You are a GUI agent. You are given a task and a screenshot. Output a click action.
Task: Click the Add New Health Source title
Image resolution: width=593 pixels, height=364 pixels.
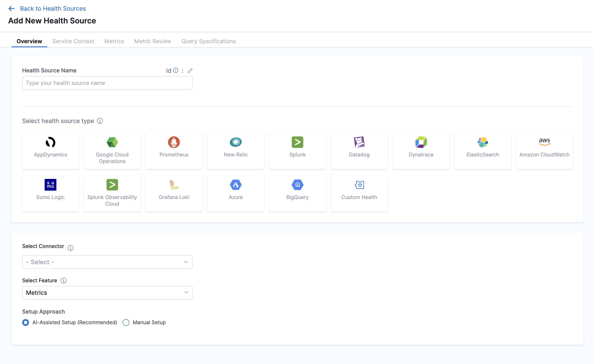click(x=52, y=21)
